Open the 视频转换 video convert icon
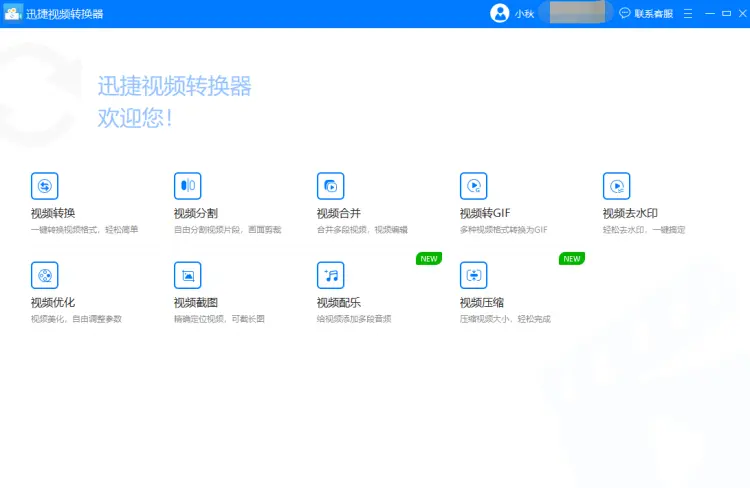Screen dimensions: 750x488 click(x=44, y=186)
